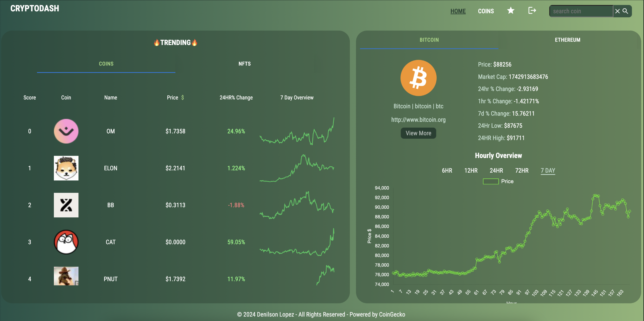This screenshot has width=644, height=321.
Task: Click the 24Hr Low: $87675 text
Action: [x=500, y=126]
